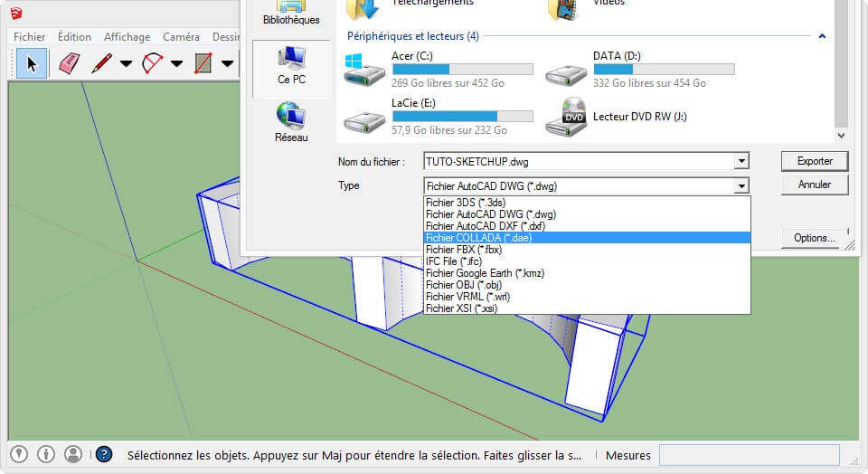Open the Édition menu
This screenshot has height=474, width=868.
click(74, 36)
